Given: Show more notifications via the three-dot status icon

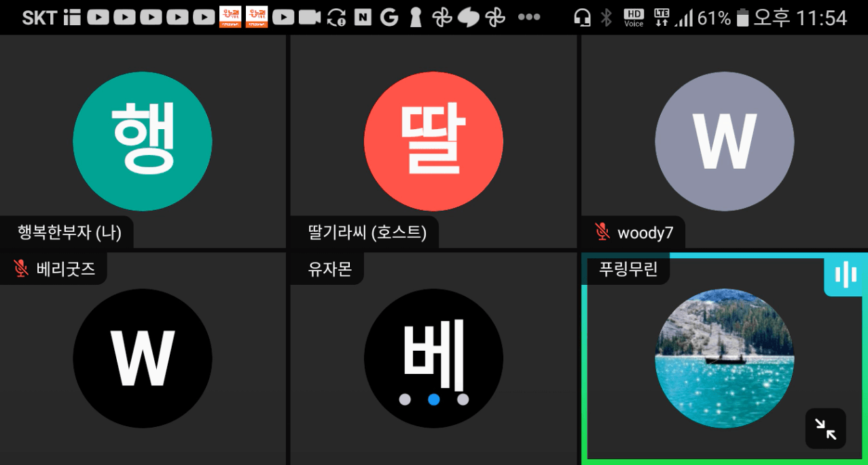Looking at the screenshot, I should pyautogui.click(x=528, y=18).
